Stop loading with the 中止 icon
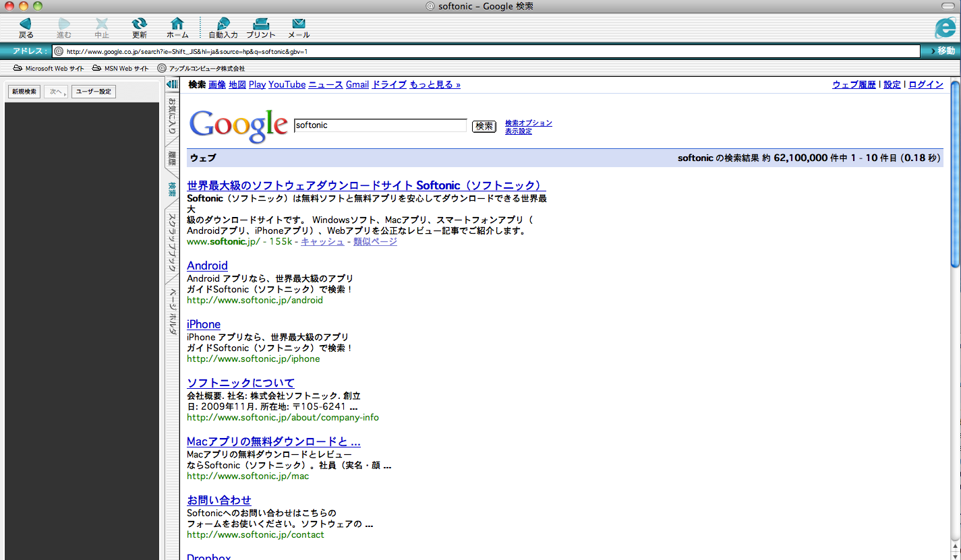Image resolution: width=961 pixels, height=560 pixels. [x=102, y=24]
